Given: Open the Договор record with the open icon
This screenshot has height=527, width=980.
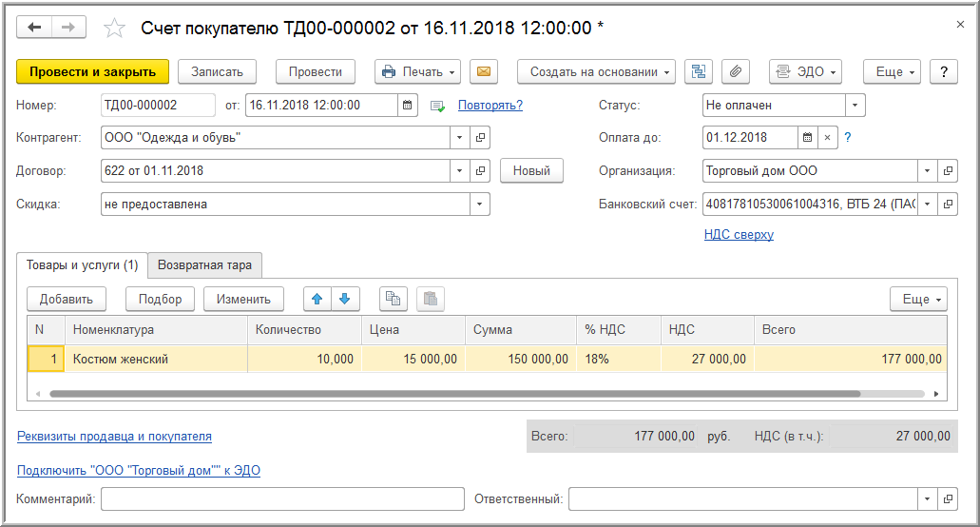Looking at the screenshot, I should 480,170.
